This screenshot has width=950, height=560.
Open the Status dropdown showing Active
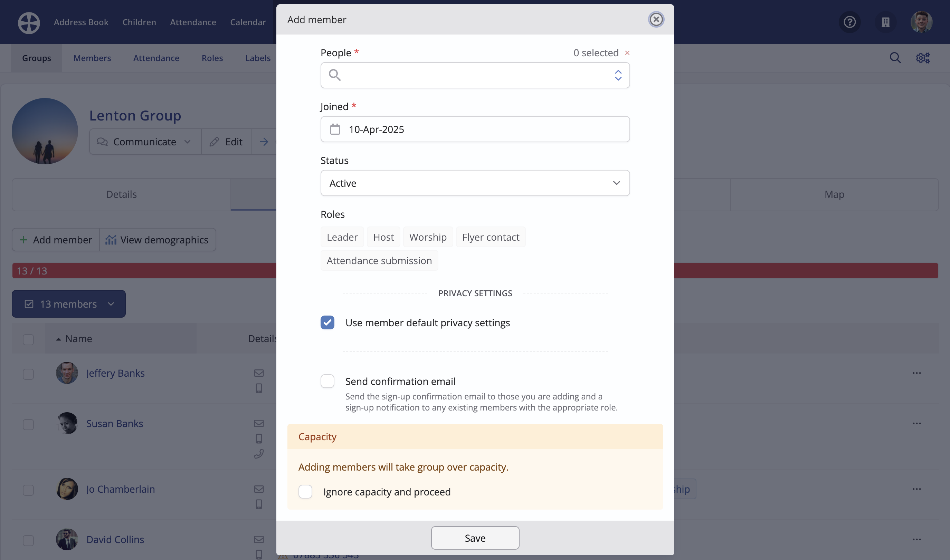(x=475, y=183)
